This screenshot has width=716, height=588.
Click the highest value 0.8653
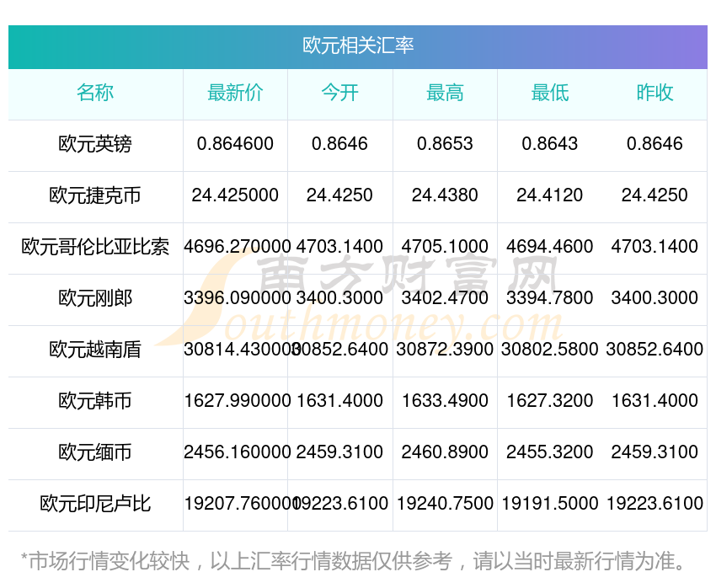(445, 144)
